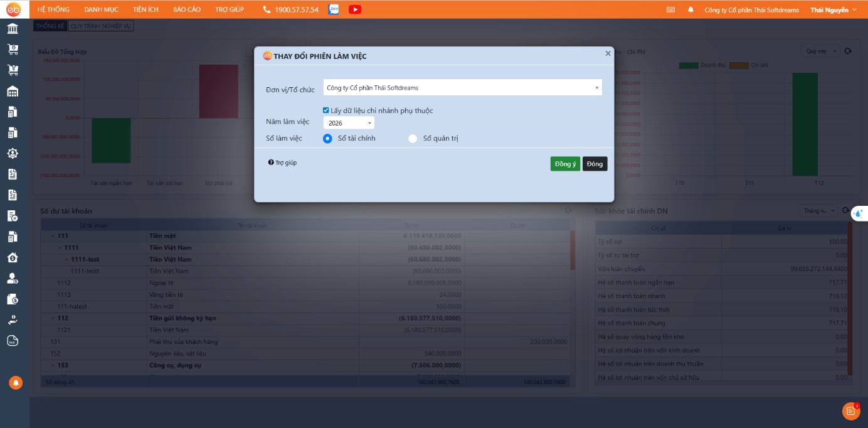The width and height of the screenshot is (868, 428).
Task: Click the orange bell sidebar button
Action: coord(15,382)
